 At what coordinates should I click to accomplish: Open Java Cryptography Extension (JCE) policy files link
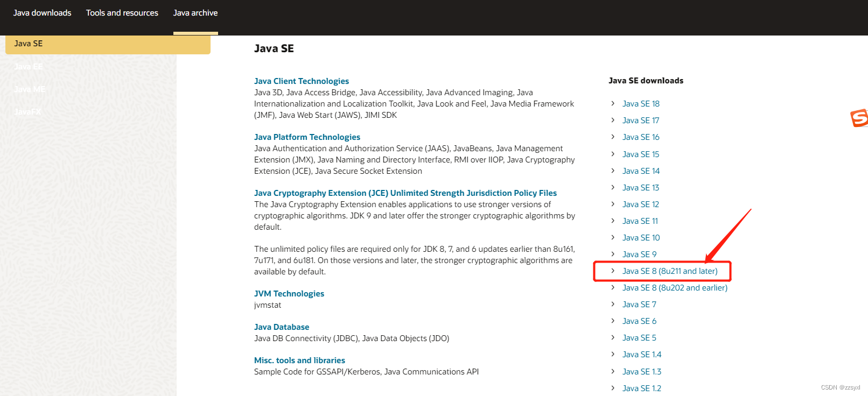[405, 193]
